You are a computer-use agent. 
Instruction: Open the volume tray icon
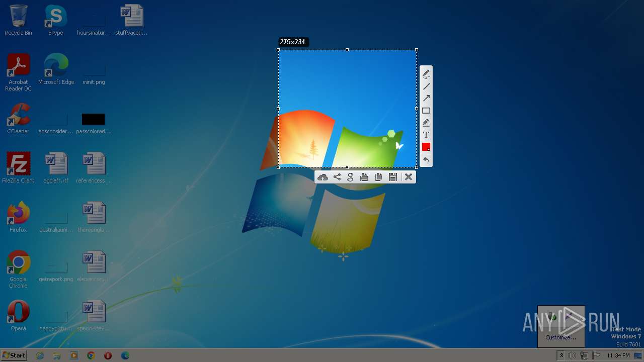[572, 355]
